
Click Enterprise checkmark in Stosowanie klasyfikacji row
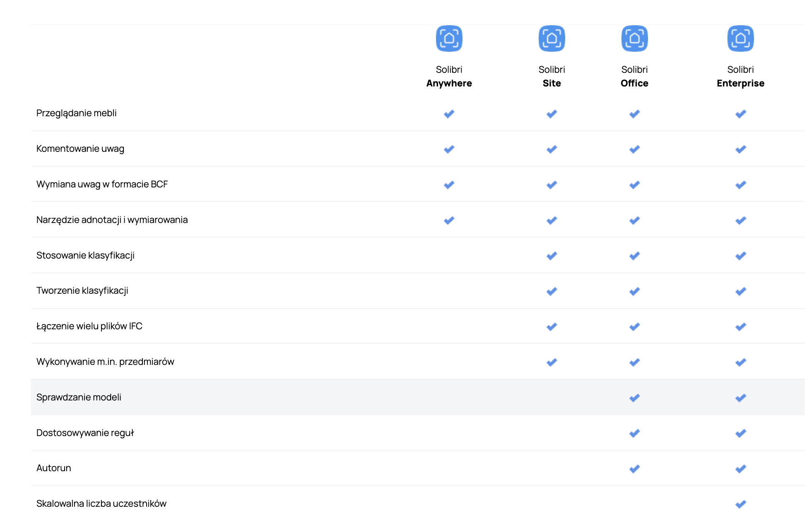740,256
